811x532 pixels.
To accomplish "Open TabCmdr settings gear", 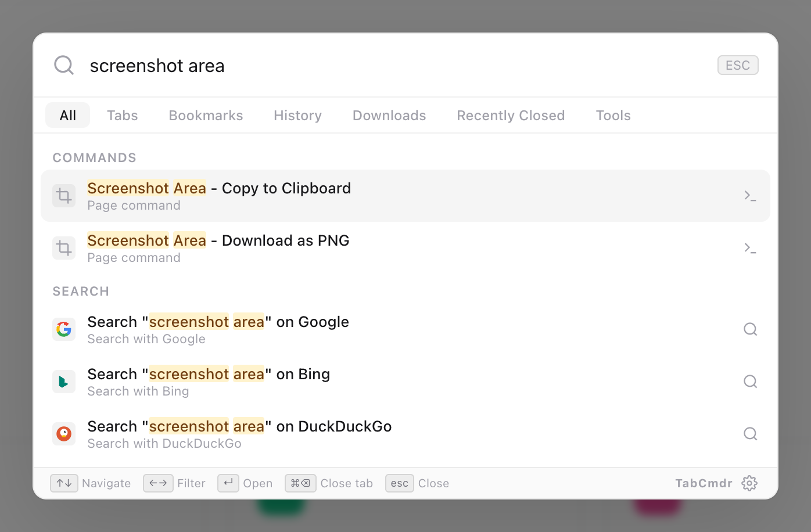I will tap(749, 483).
